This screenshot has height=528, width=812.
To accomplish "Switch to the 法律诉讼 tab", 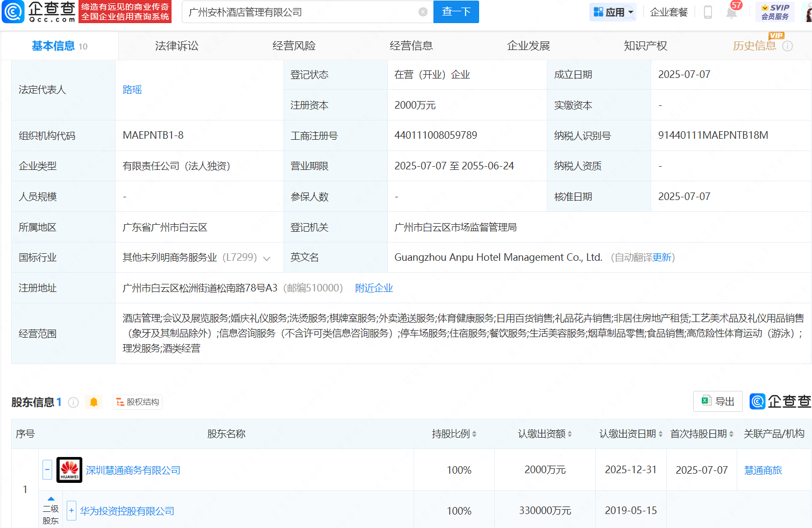I will (177, 46).
